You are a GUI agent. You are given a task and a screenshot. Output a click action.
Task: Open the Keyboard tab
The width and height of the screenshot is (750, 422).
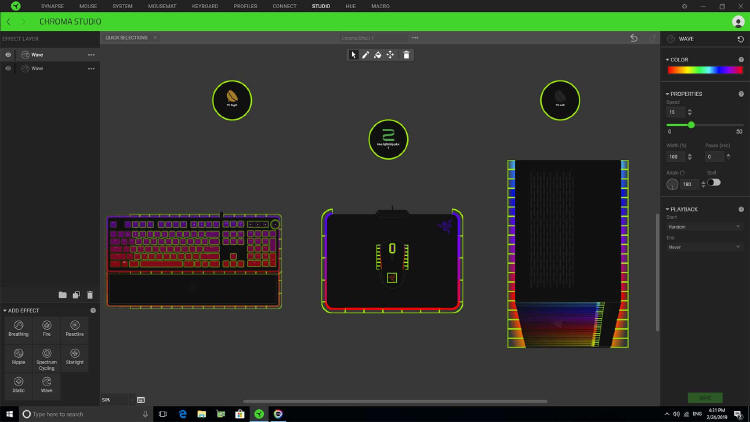(205, 6)
